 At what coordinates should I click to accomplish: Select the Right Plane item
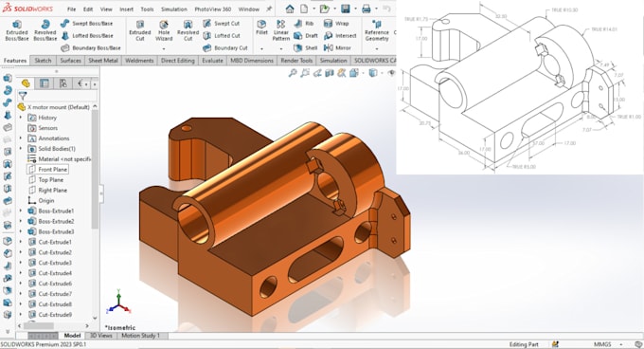point(47,190)
